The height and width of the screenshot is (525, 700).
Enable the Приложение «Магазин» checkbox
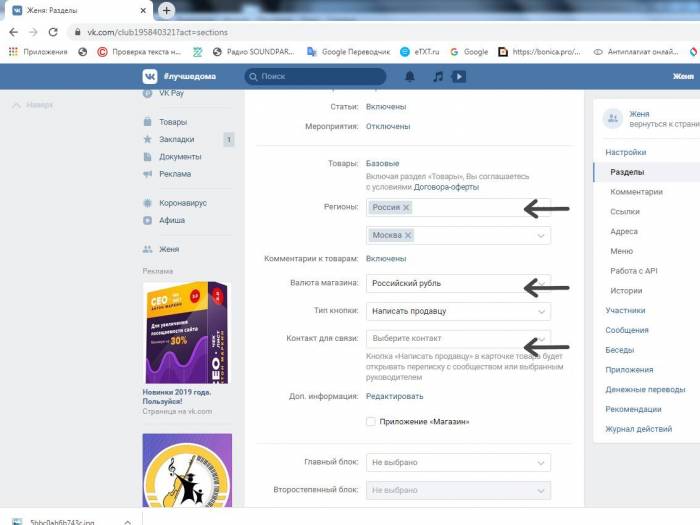click(x=371, y=422)
